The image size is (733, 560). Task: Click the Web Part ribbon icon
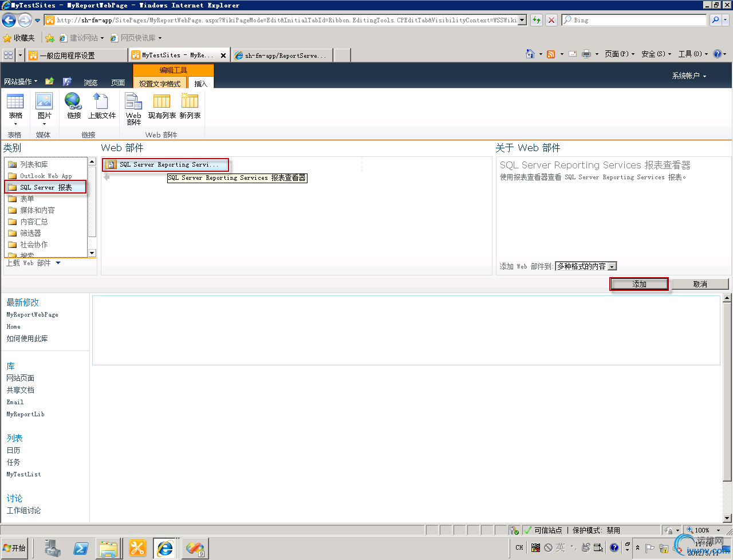tap(133, 109)
